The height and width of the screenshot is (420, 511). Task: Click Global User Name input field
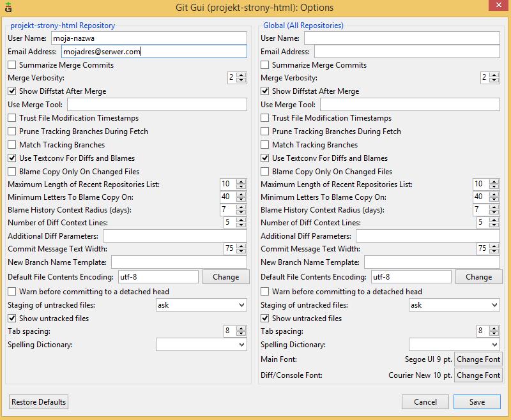402,38
